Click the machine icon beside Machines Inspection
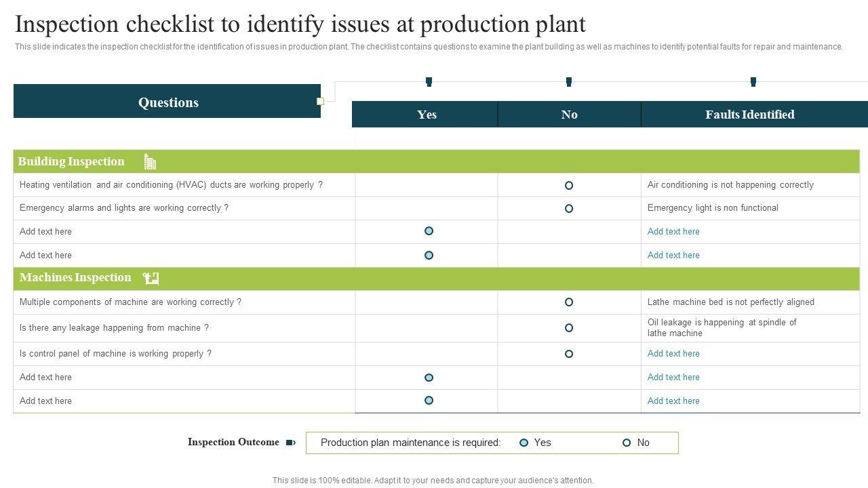The width and height of the screenshot is (868, 488). (151, 278)
